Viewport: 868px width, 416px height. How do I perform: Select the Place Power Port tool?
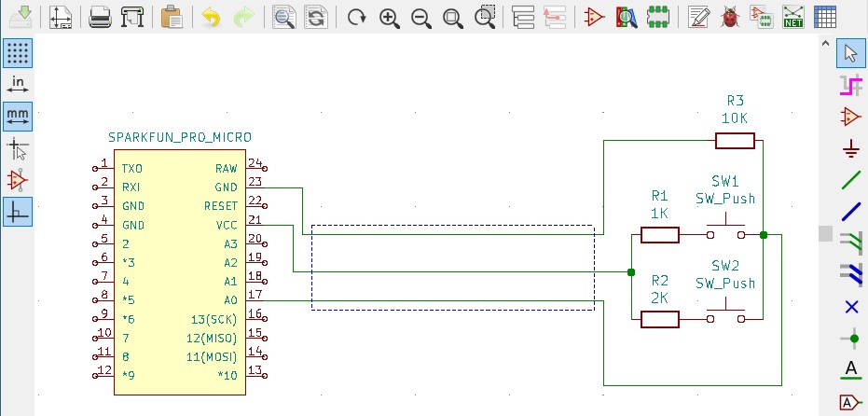(x=850, y=148)
